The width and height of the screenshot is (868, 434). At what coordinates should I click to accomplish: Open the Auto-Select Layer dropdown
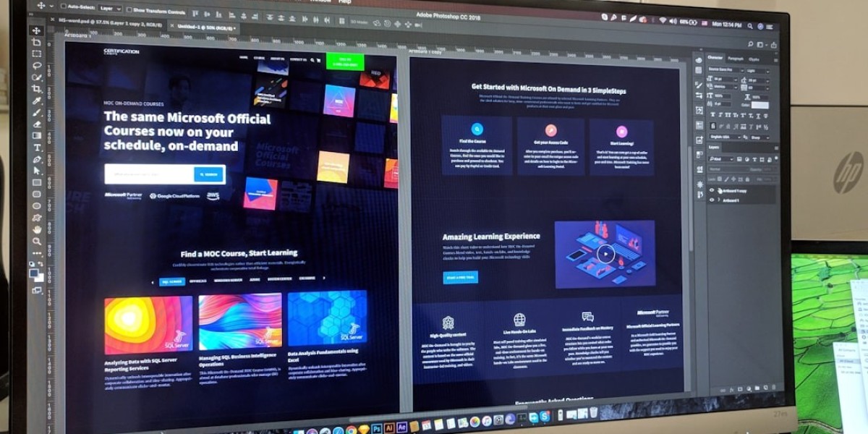(109, 9)
